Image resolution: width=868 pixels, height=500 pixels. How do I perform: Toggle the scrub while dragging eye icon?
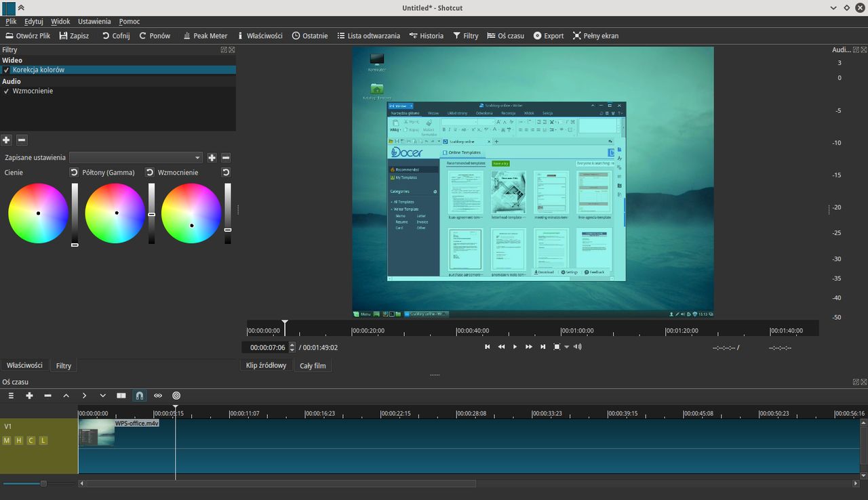[158, 396]
